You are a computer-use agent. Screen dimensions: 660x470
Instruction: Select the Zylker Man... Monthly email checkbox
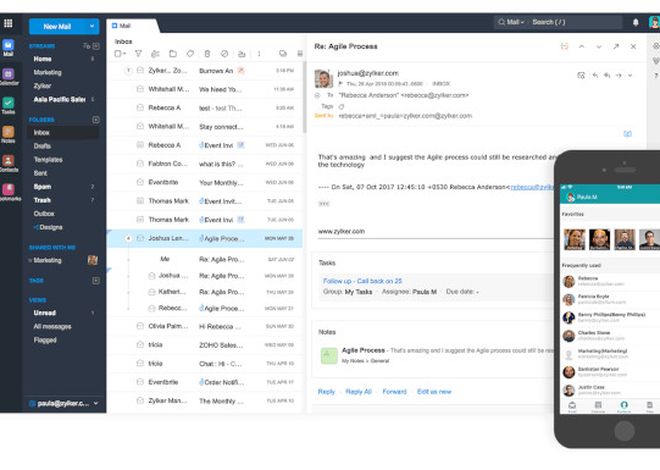tap(140, 401)
